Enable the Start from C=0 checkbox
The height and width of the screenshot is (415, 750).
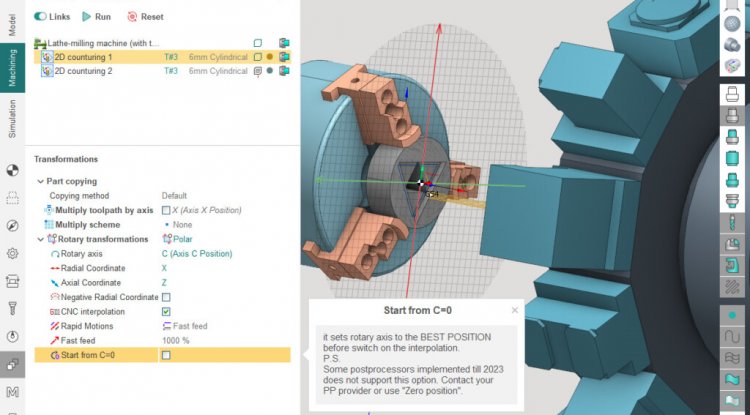click(166, 355)
